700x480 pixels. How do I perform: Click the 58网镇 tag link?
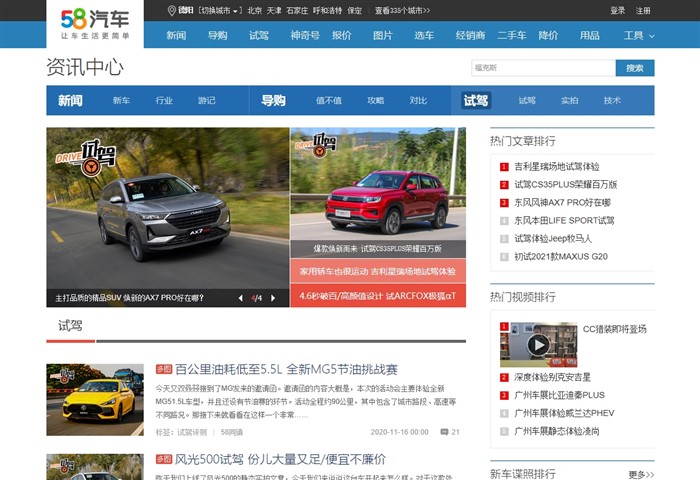click(x=232, y=432)
